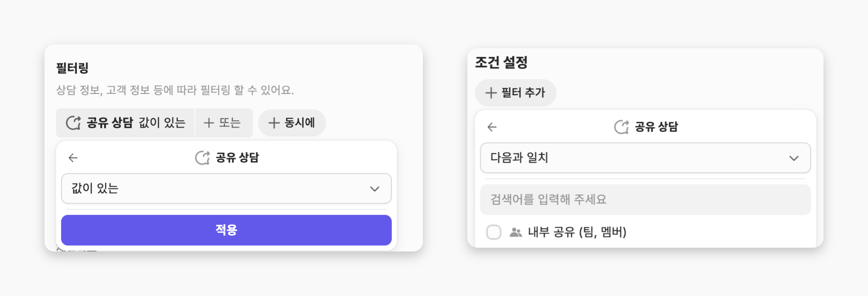The height and width of the screenshot is (296, 868).
Task: Click the 또는 button
Action: [x=224, y=123]
